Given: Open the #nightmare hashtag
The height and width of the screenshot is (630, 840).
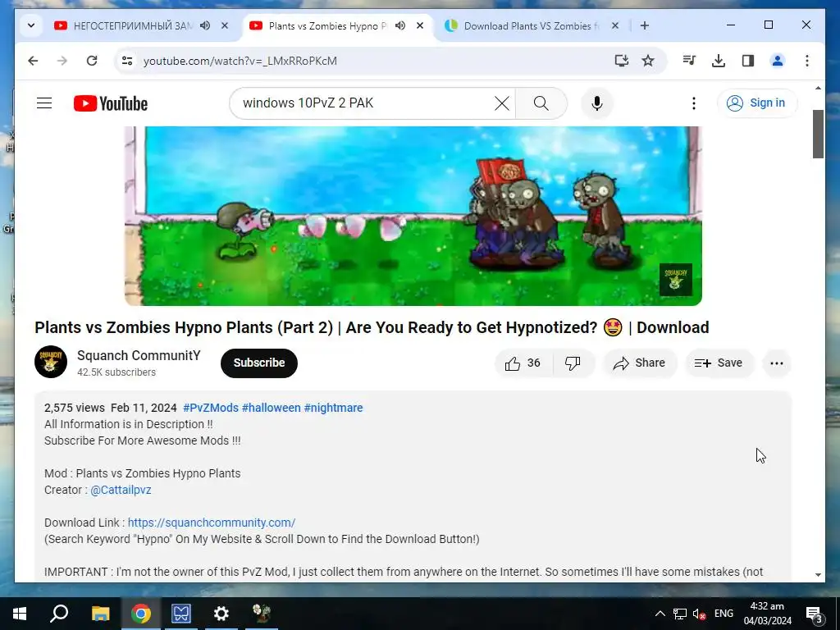Looking at the screenshot, I should click(333, 408).
